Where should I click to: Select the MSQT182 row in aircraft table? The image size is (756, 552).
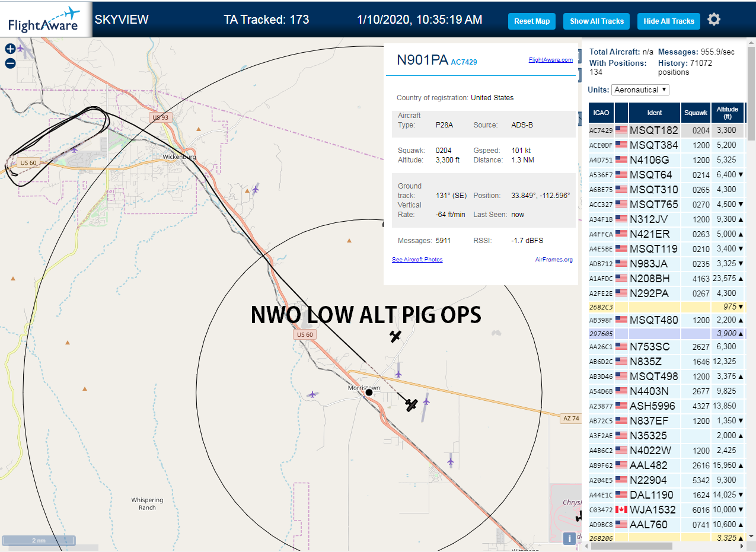[x=666, y=130]
